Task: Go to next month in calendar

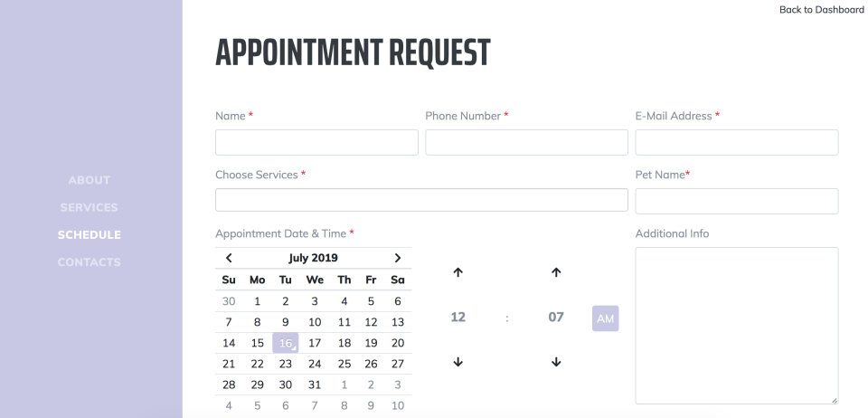Action: tap(397, 258)
